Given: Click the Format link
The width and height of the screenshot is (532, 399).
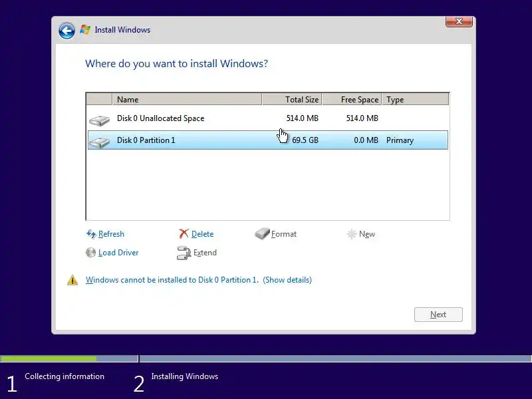Looking at the screenshot, I should pyautogui.click(x=284, y=234).
